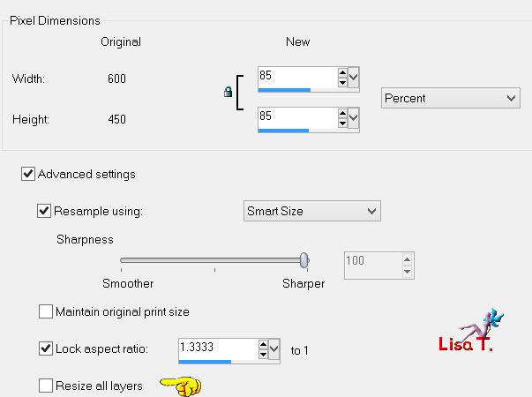
Task: Click the Sharpness slider handle
Action: point(304,260)
